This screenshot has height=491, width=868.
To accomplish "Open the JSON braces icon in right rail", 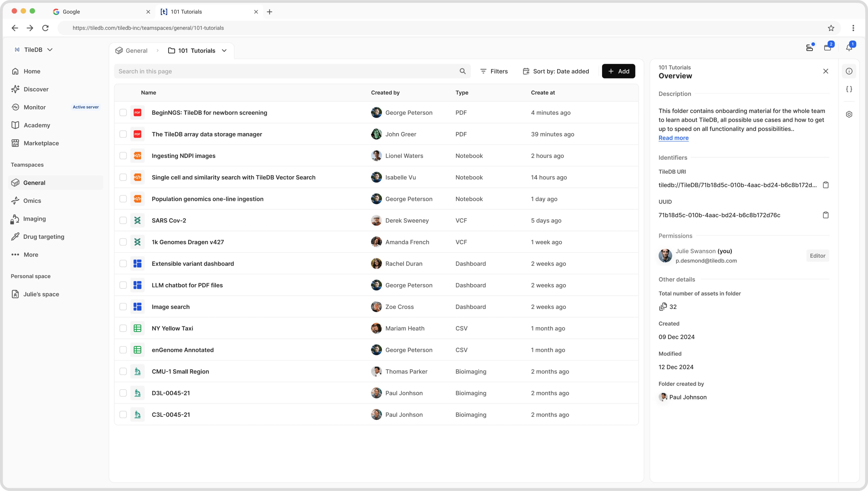I will [849, 89].
